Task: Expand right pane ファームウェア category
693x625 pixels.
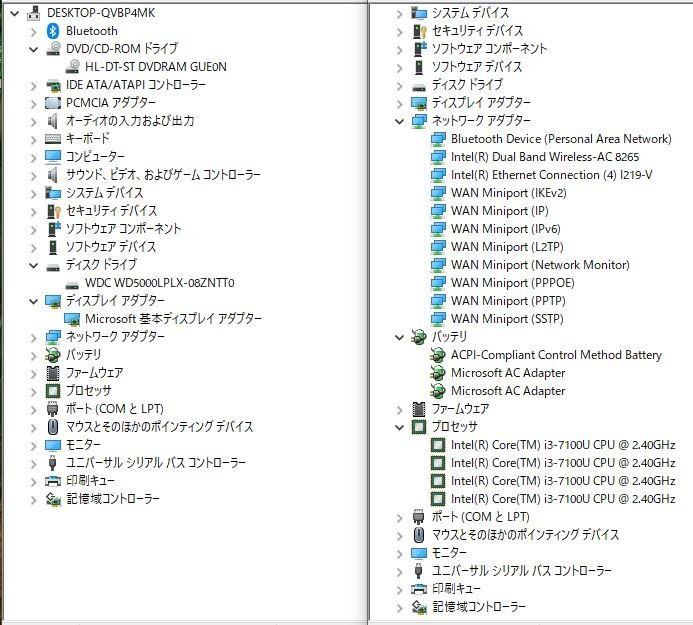Action: pyautogui.click(x=400, y=409)
